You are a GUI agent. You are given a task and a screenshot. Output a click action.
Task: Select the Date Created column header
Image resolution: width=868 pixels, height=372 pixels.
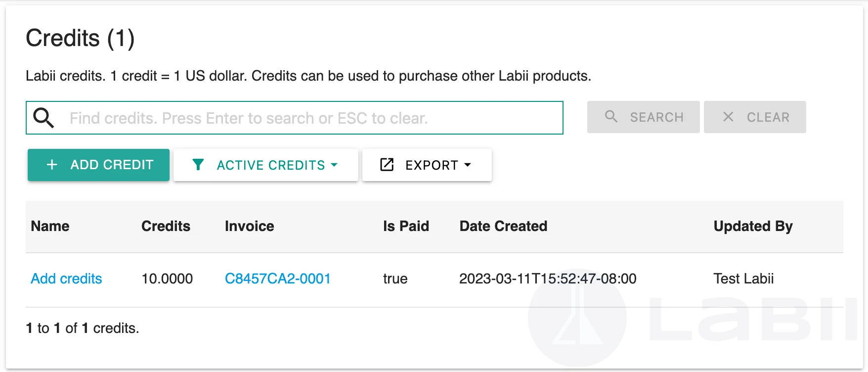click(x=503, y=226)
